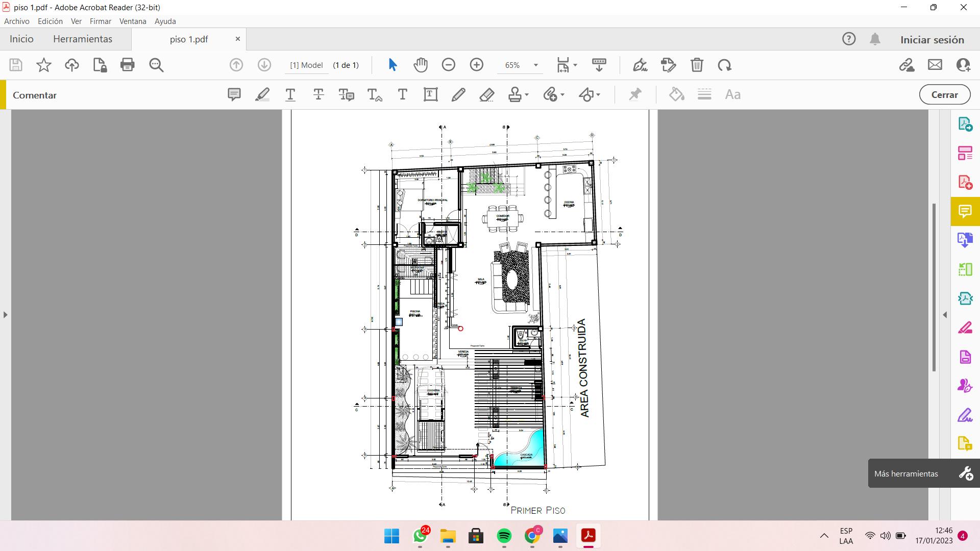The width and height of the screenshot is (980, 551).
Task: Click Iniciar sesión link
Action: (932, 39)
